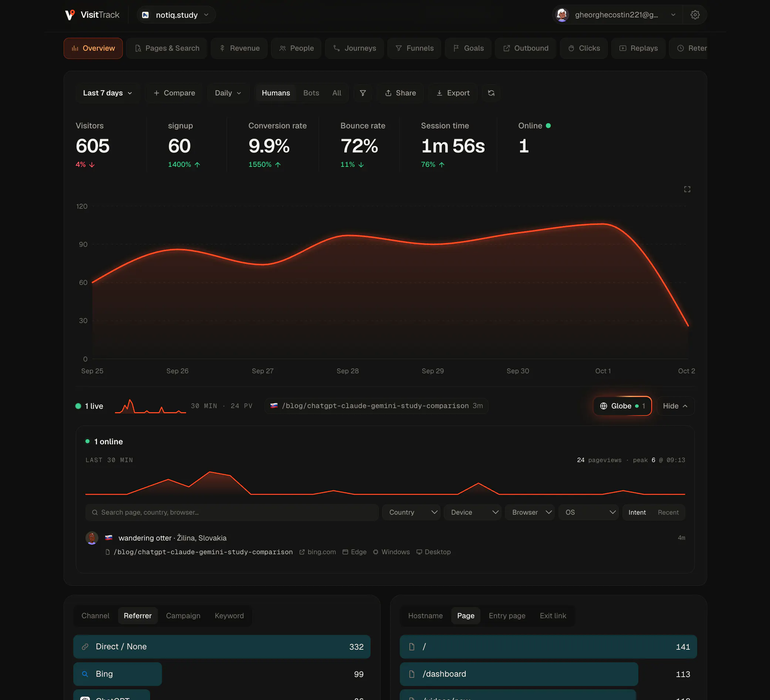This screenshot has height=700, width=770.
Task: Click the Direct / None link icon
Action: [x=85, y=646]
